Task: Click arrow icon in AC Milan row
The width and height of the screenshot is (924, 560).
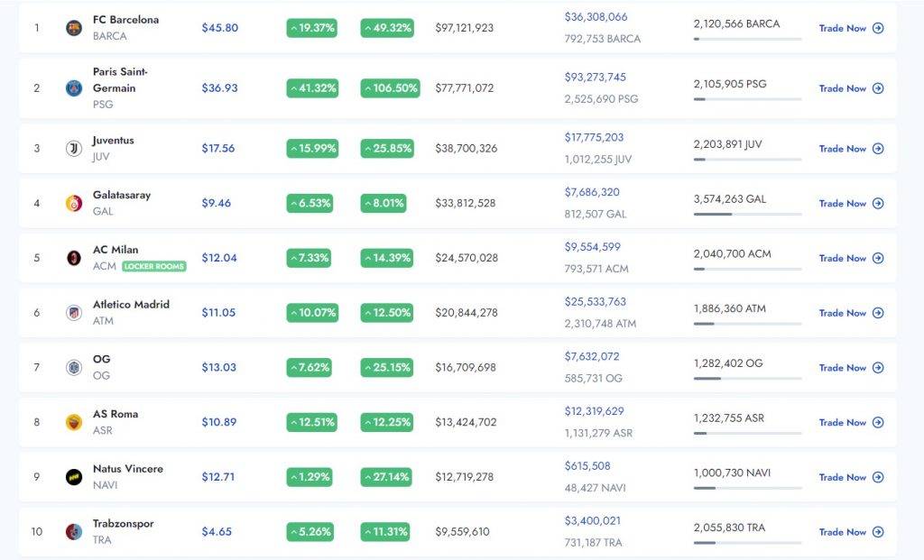Action: coord(878,258)
